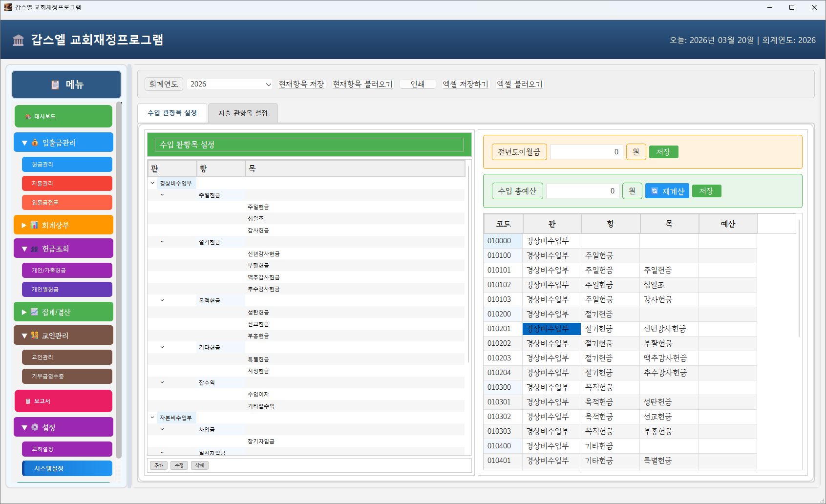Click the chart icon beside 회계장부
The height and width of the screenshot is (504, 826).
[35, 225]
